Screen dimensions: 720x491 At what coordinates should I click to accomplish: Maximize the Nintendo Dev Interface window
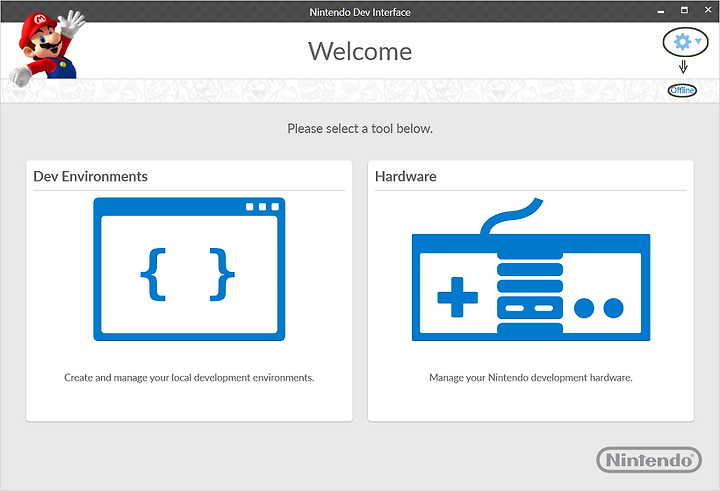[x=684, y=10]
